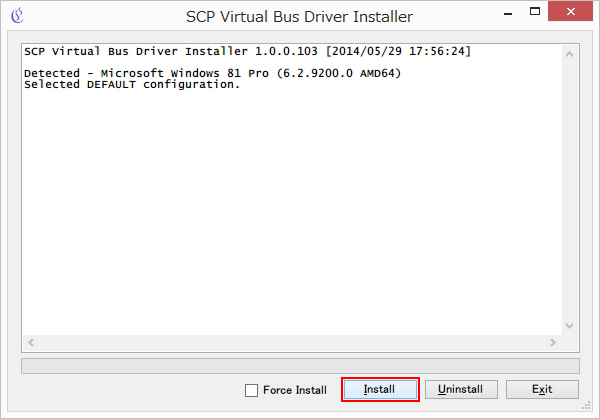Viewport: 600px width, 419px height.
Task: Click the installation progress bar
Action: coord(300,366)
